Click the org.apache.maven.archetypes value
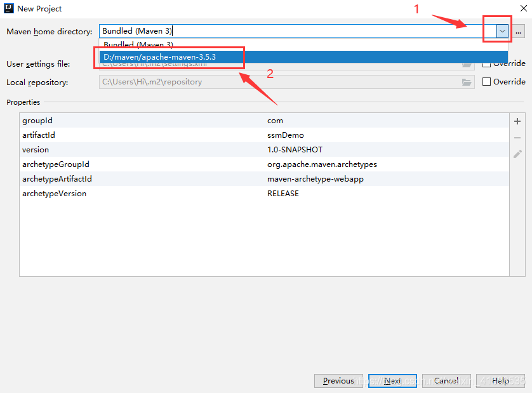The image size is (532, 393). 322,164
